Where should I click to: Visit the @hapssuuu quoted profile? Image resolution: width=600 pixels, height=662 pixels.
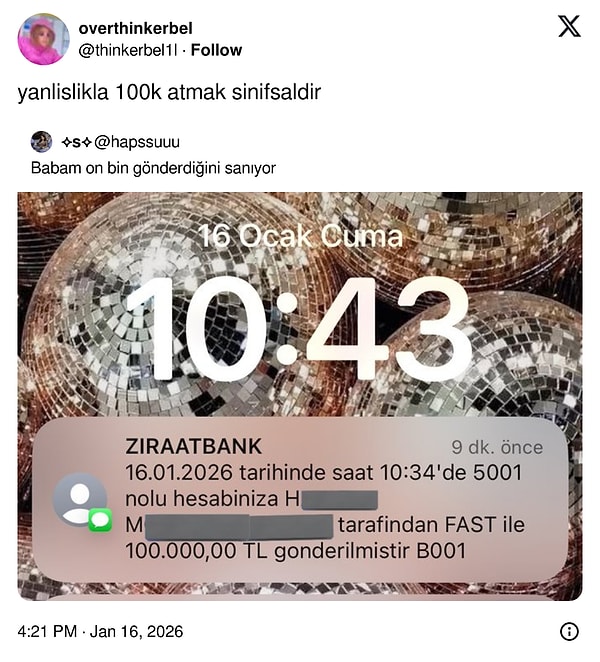click(x=137, y=142)
